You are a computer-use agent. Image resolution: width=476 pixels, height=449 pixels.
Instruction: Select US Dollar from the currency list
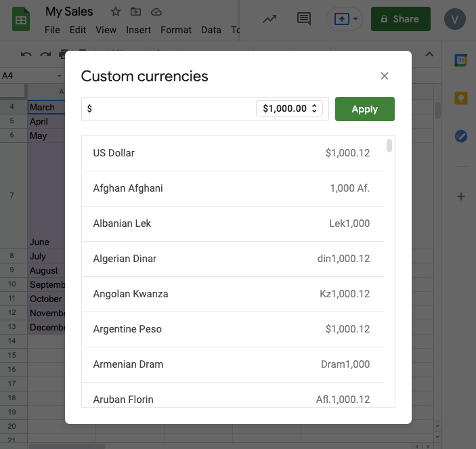232,153
